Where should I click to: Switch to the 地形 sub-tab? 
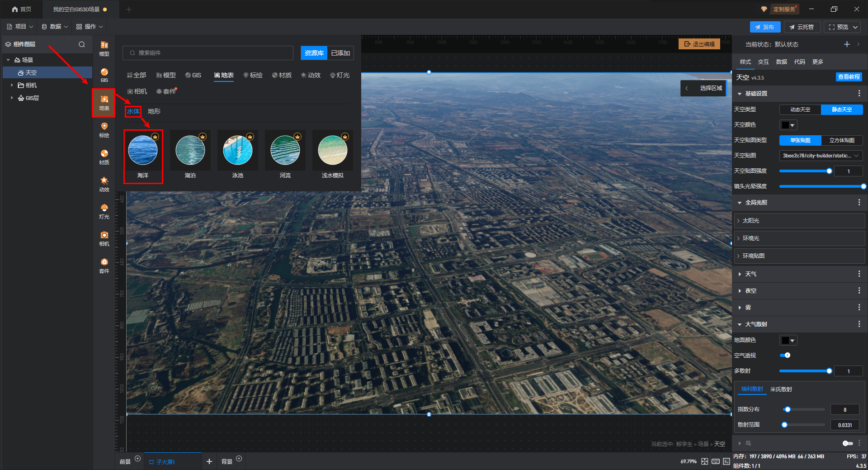(154, 111)
